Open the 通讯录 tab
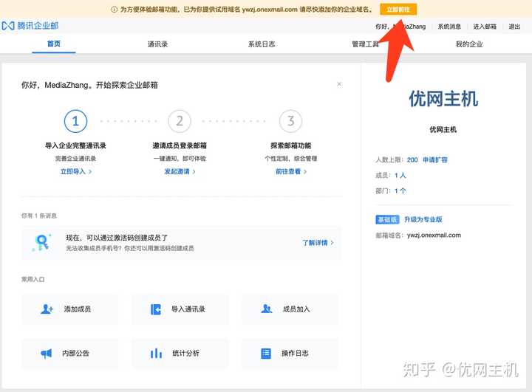532x392 pixels. coord(157,44)
